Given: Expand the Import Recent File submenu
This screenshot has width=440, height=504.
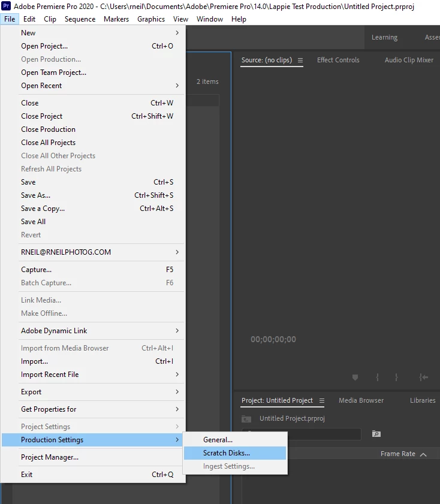Looking at the screenshot, I should [177, 374].
